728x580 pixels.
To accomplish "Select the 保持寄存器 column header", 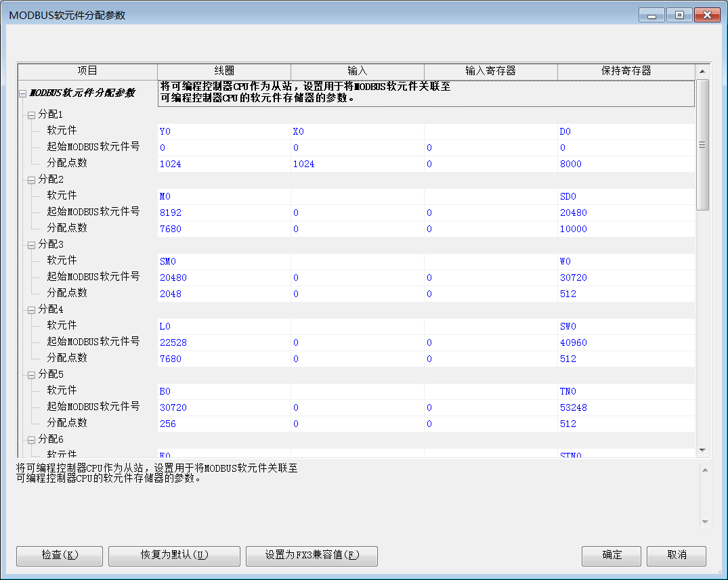I will tap(626, 71).
